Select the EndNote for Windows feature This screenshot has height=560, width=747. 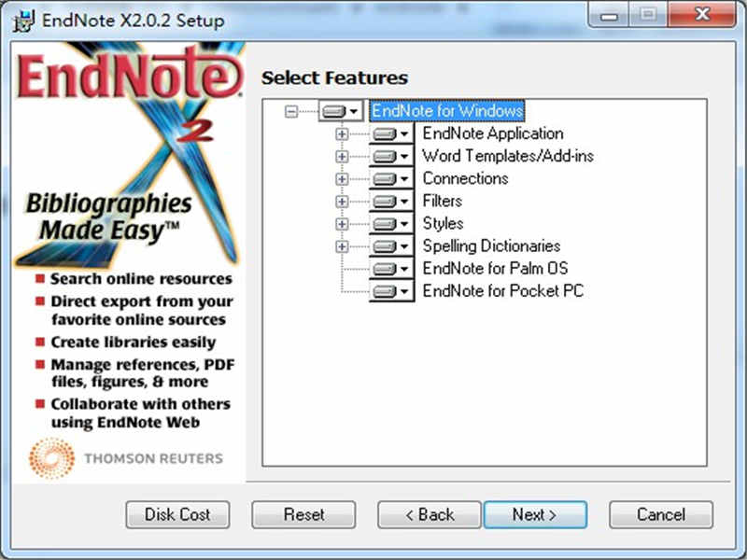(447, 111)
